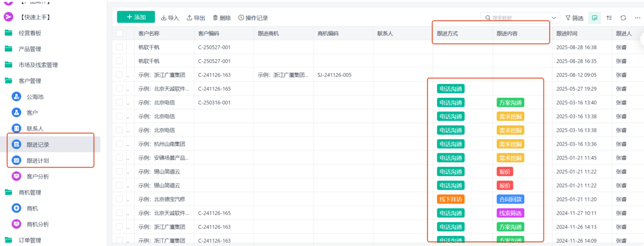This screenshot has width=644, height=246.
Task: Click the 筛选 filter button
Action: coord(573,18)
